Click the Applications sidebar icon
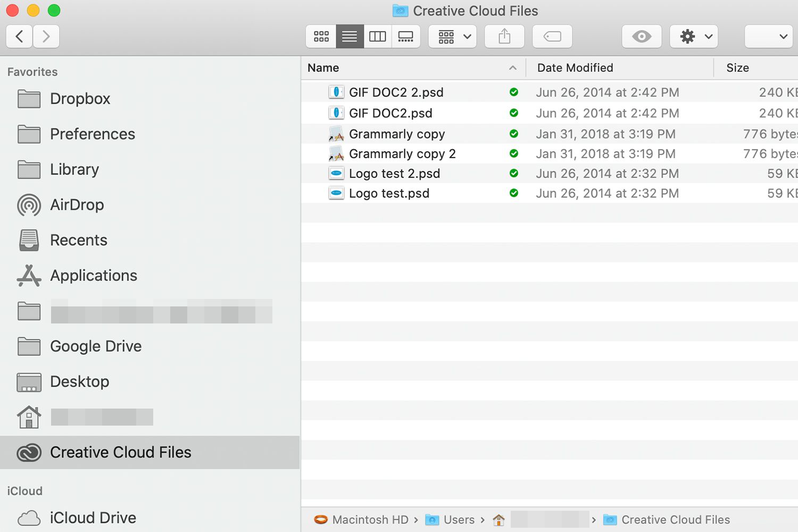Screen dimensions: 798x532 [29, 276]
